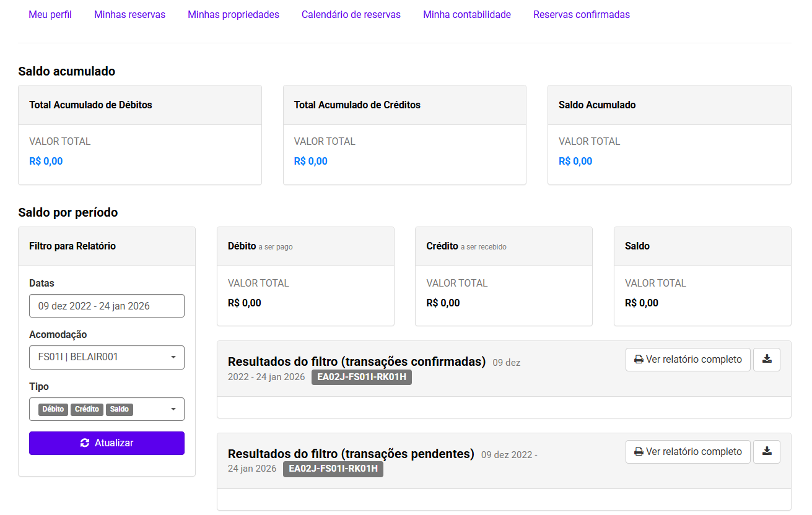Download the pending transactions report
812x515 pixels.
click(x=767, y=452)
